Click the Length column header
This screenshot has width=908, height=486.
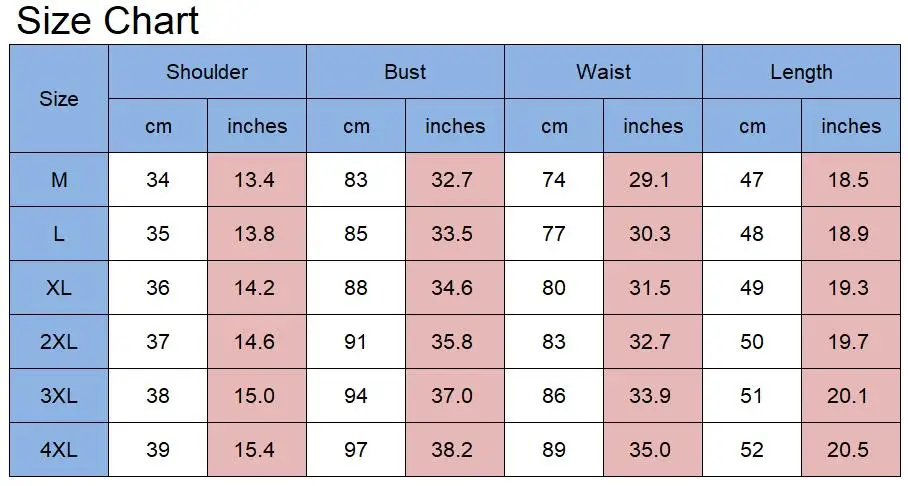click(x=801, y=72)
